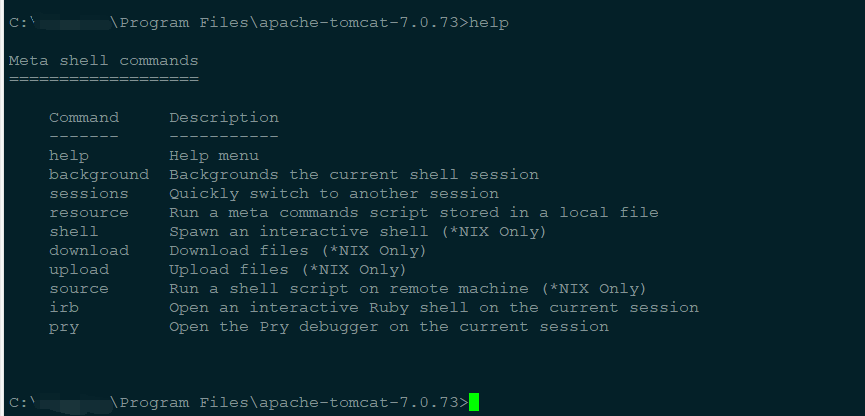
Task: Click the green cursor block at the prompt
Action: pyautogui.click(x=474, y=402)
